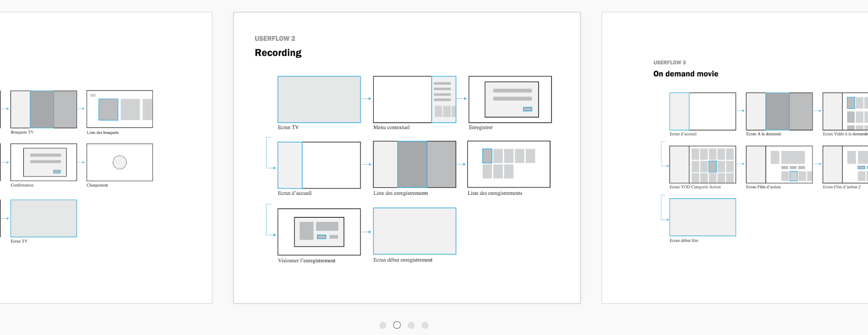Click the "Recording" userflow title
Screen dimensions: 868x335
[x=278, y=52]
